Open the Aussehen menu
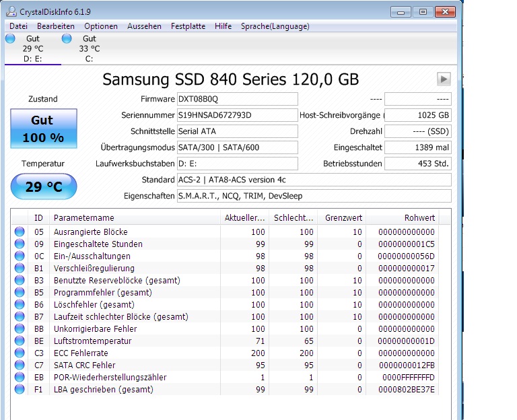Viewport: 517px width, 420px height. click(x=145, y=26)
